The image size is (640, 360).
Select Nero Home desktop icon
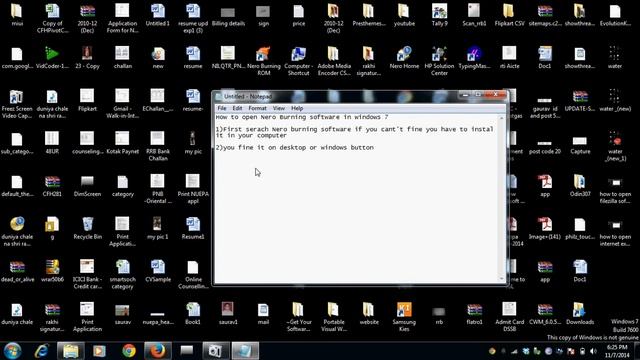coord(404,58)
